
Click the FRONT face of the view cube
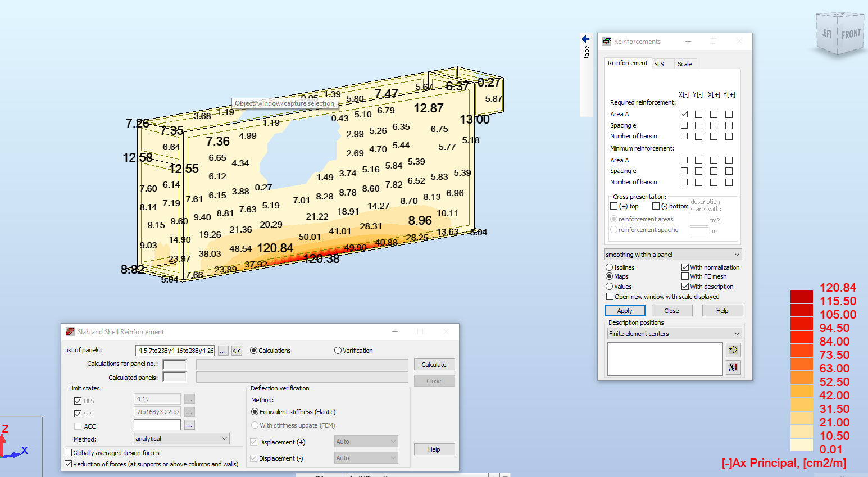click(851, 34)
